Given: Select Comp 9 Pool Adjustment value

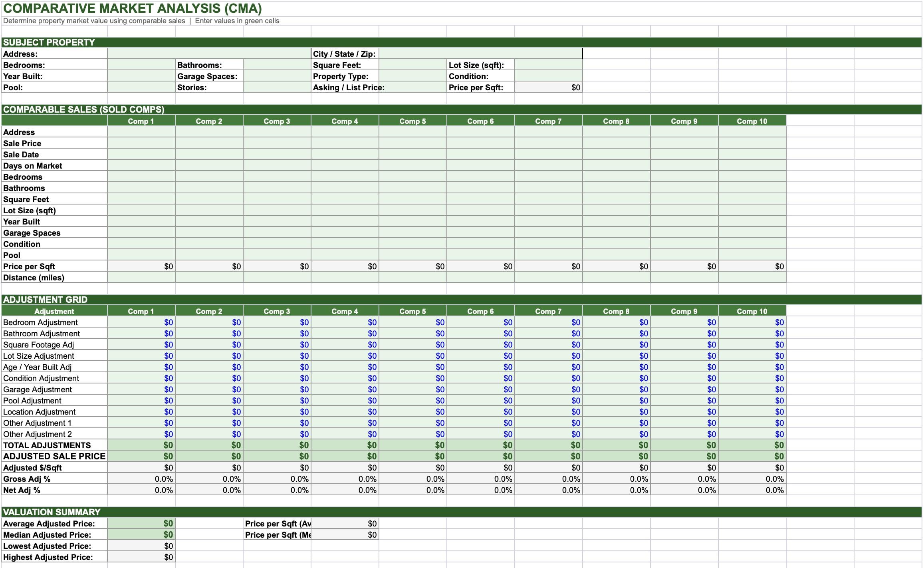Looking at the screenshot, I should [684, 400].
